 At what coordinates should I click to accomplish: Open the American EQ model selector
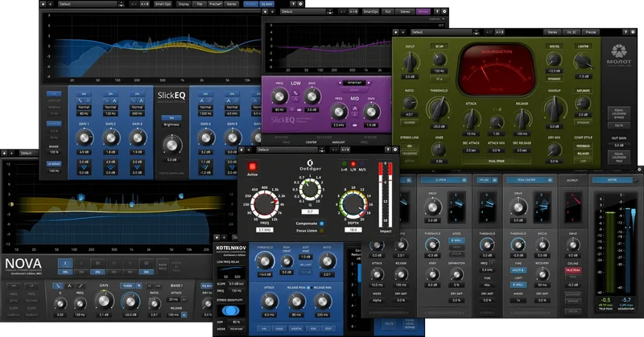pyautogui.click(x=354, y=83)
